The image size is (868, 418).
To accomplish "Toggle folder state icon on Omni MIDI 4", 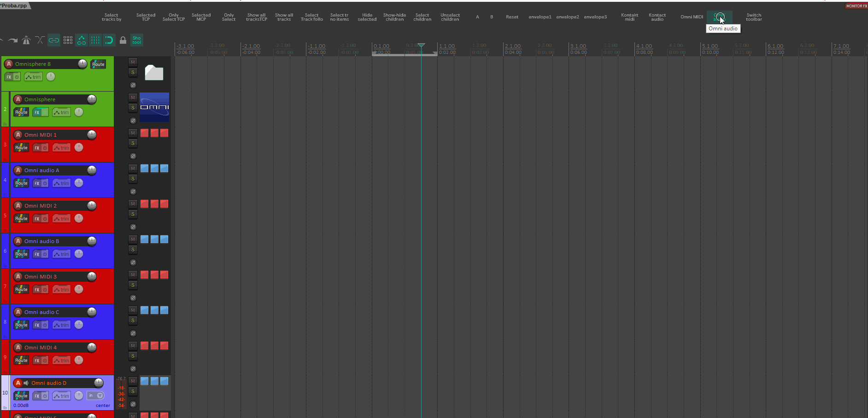I will tap(5, 371).
